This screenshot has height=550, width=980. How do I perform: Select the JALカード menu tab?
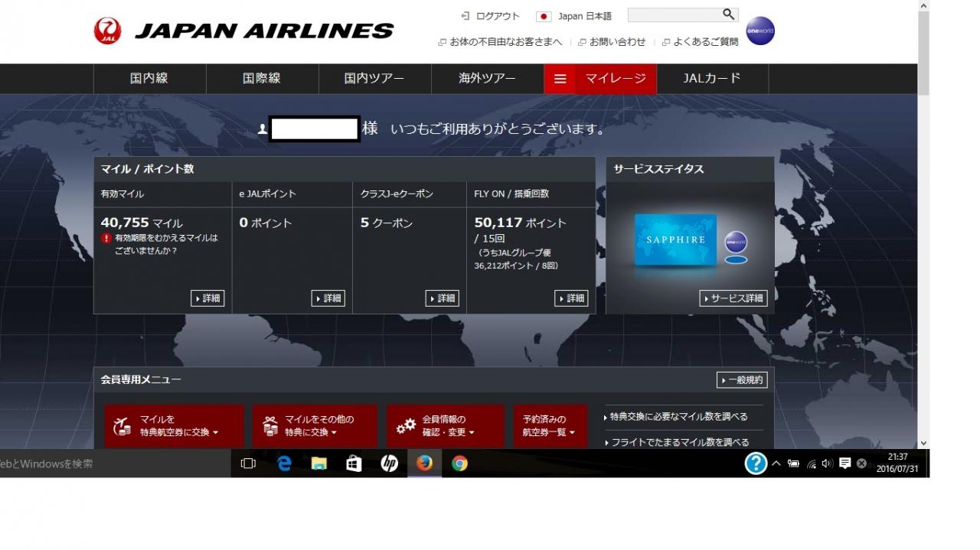point(712,79)
